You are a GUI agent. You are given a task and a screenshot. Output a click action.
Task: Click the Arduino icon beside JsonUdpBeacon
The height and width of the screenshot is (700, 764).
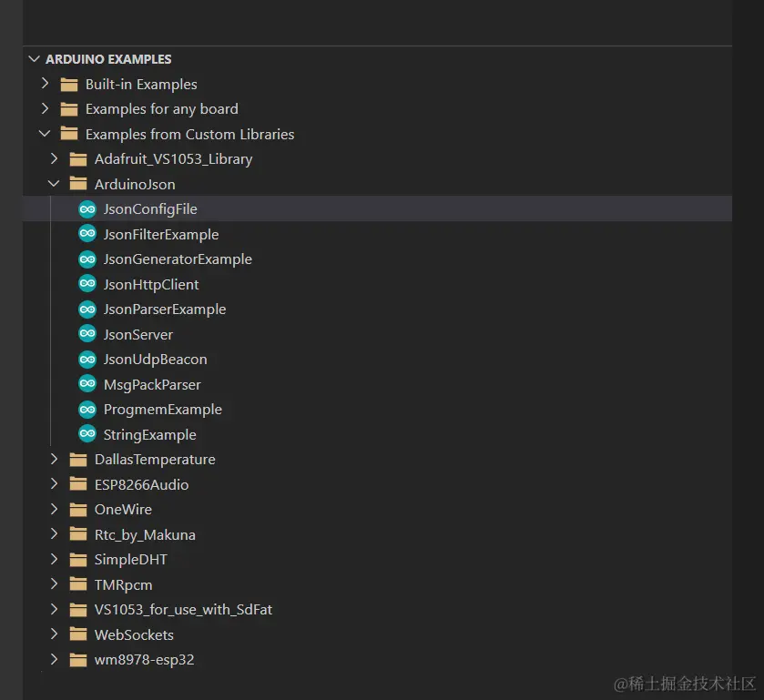(x=87, y=360)
